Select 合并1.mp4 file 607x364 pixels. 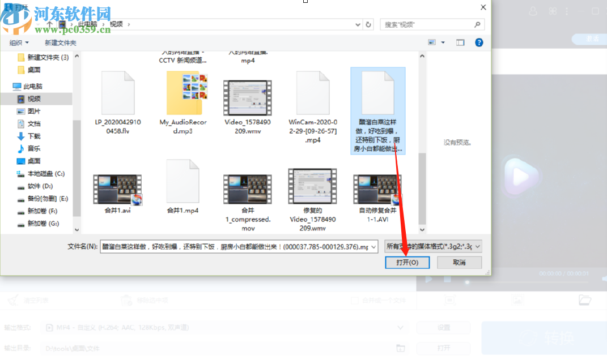pyautogui.click(x=182, y=186)
